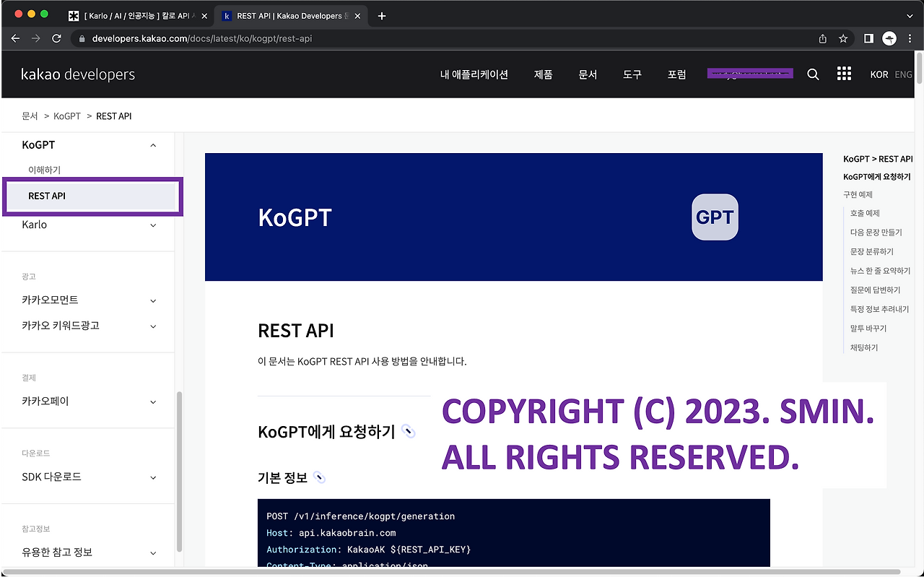Open the tab search chevron in tab strip

(x=910, y=16)
